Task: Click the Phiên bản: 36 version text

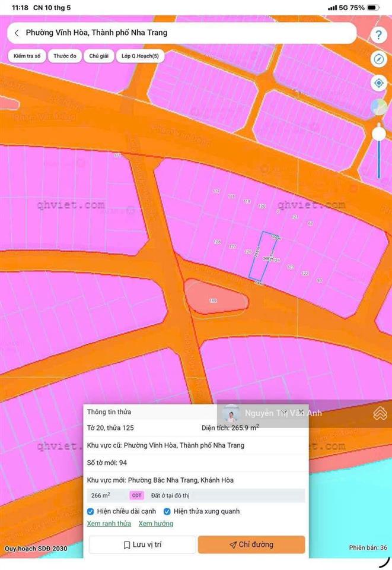Action: coord(368,547)
